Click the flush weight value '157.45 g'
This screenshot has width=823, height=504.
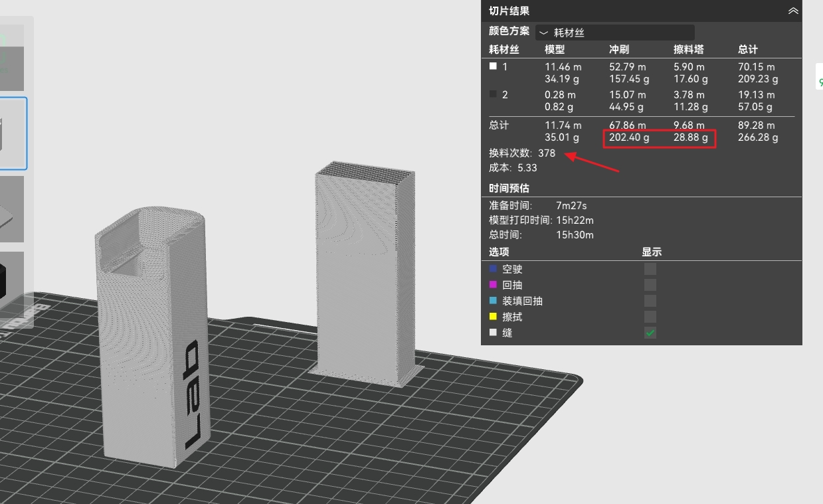629,79
